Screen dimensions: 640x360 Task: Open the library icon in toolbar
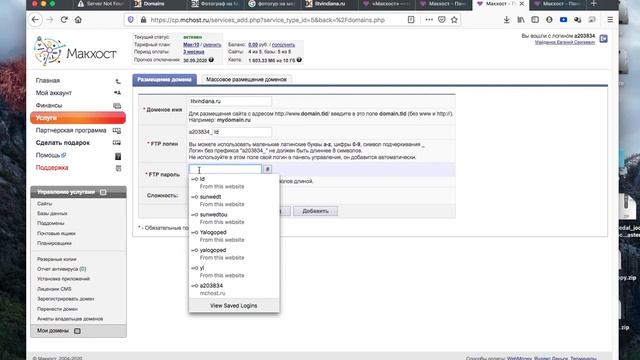click(x=521, y=20)
